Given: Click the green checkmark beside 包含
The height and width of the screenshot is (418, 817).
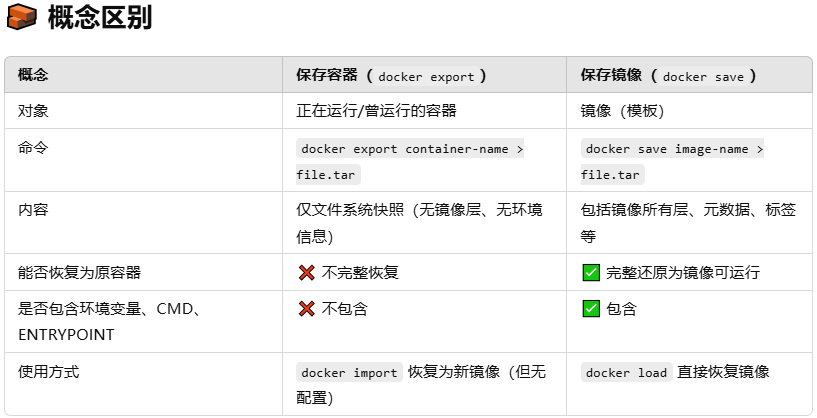Looking at the screenshot, I should (591, 309).
